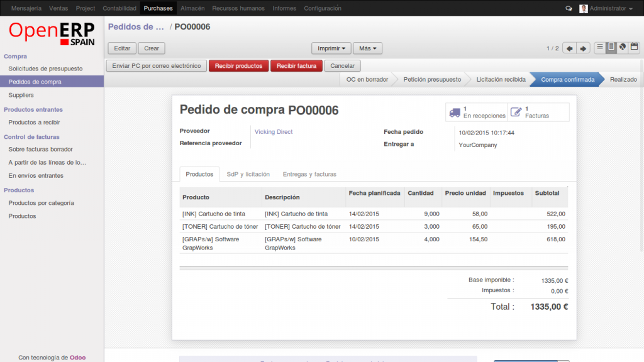644x362 pixels.
Task: Switch to calendar view icon
Action: click(x=634, y=47)
